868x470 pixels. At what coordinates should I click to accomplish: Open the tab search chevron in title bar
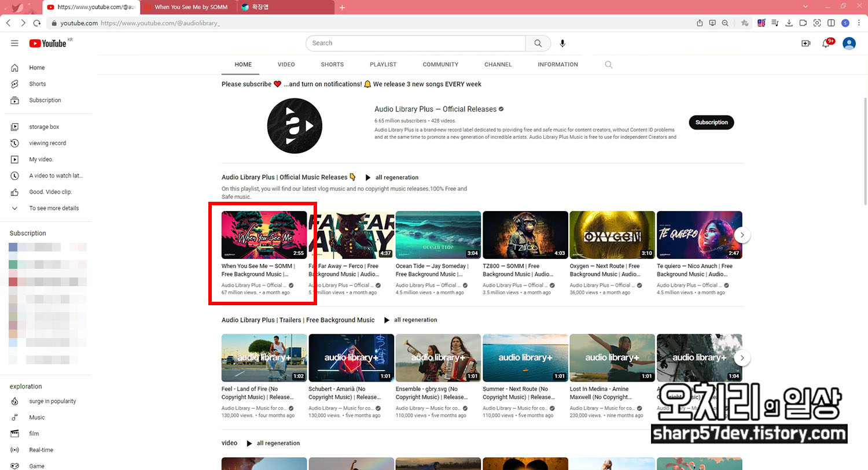[x=806, y=7]
